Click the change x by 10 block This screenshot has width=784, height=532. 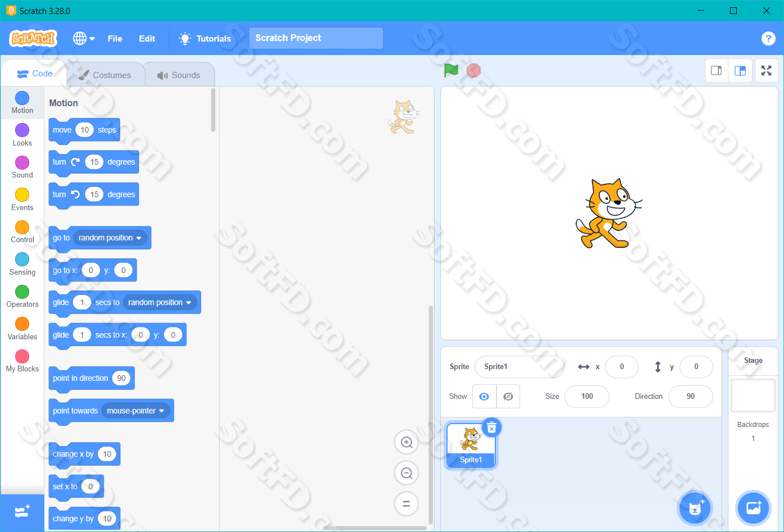coord(84,454)
